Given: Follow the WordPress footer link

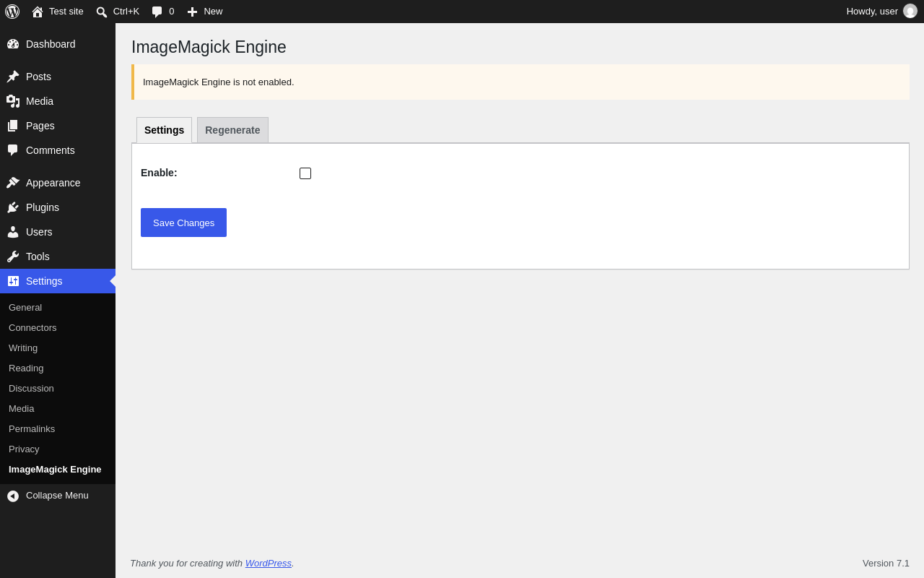Looking at the screenshot, I should tap(269, 564).
